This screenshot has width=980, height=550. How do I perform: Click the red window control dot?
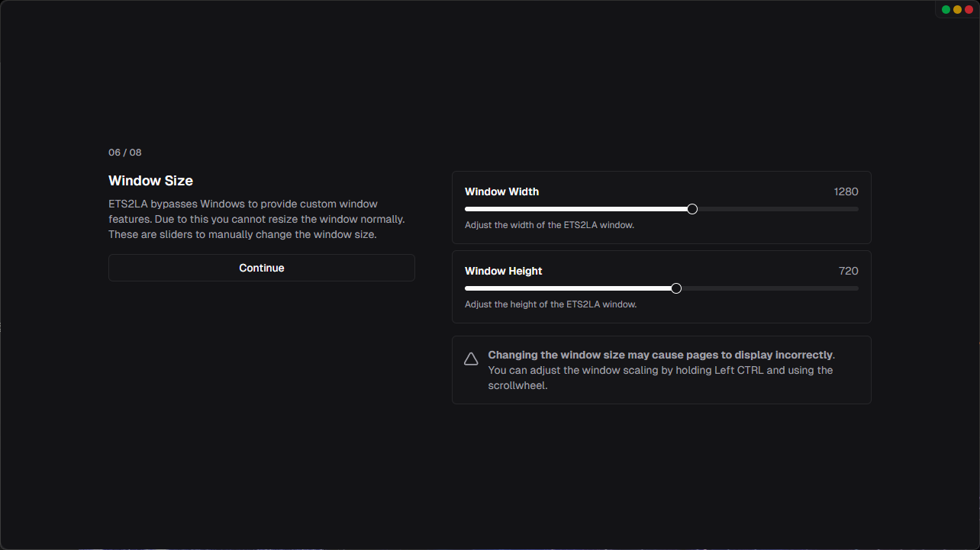point(969,10)
